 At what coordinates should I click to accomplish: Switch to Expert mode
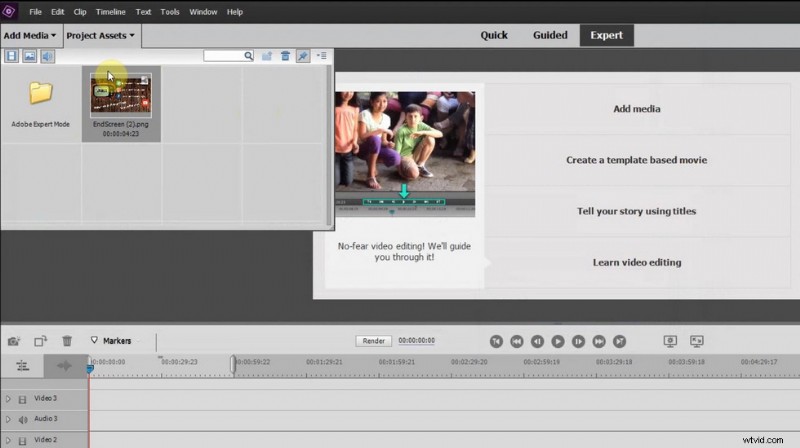tap(607, 35)
